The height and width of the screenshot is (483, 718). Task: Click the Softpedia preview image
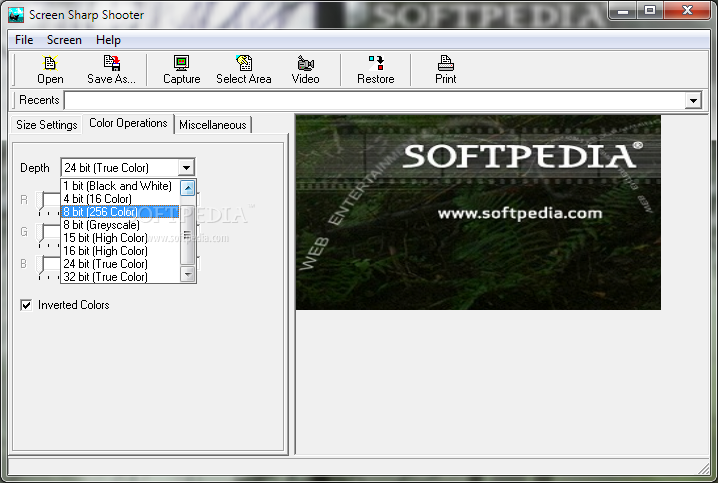pos(478,212)
